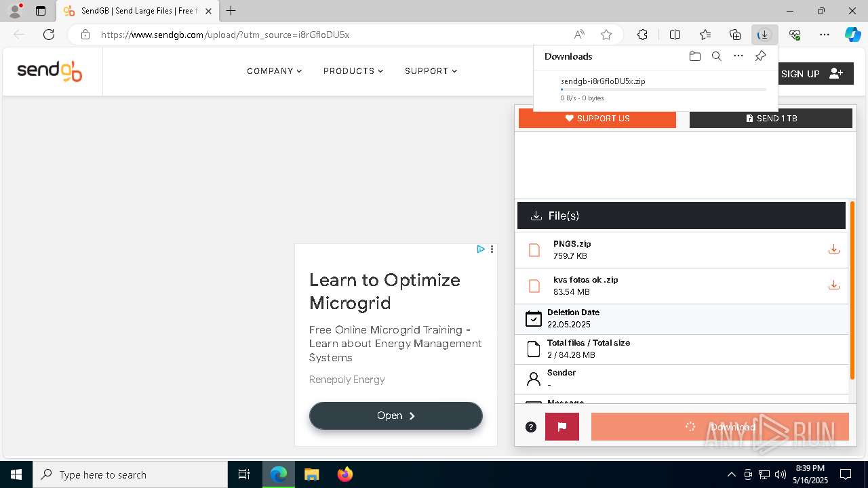Open the Read aloud icon in address bar

[579, 35]
